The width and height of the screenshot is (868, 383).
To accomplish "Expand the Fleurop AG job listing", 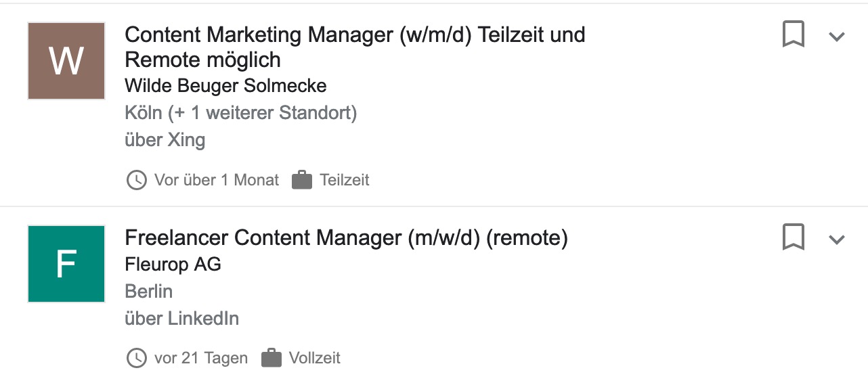I will [838, 240].
